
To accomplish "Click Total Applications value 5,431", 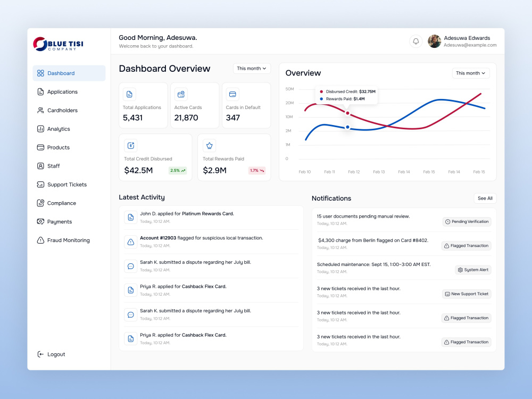I will [x=132, y=118].
